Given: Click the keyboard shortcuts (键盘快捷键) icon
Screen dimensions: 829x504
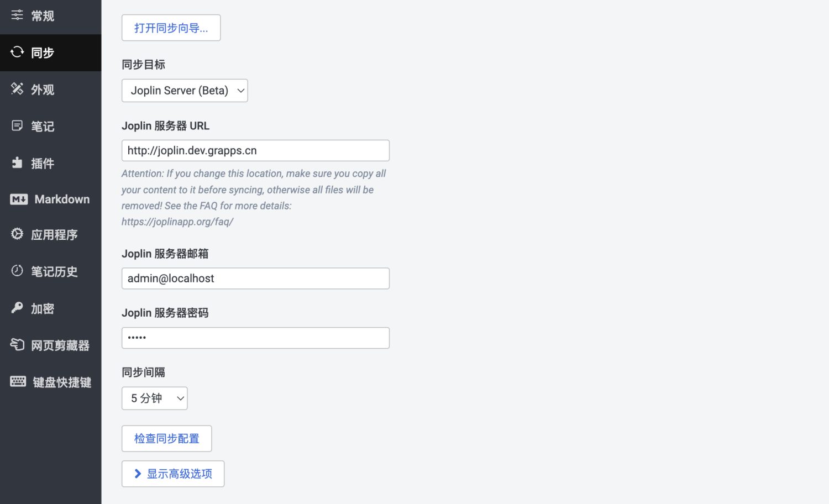Looking at the screenshot, I should 18,381.
